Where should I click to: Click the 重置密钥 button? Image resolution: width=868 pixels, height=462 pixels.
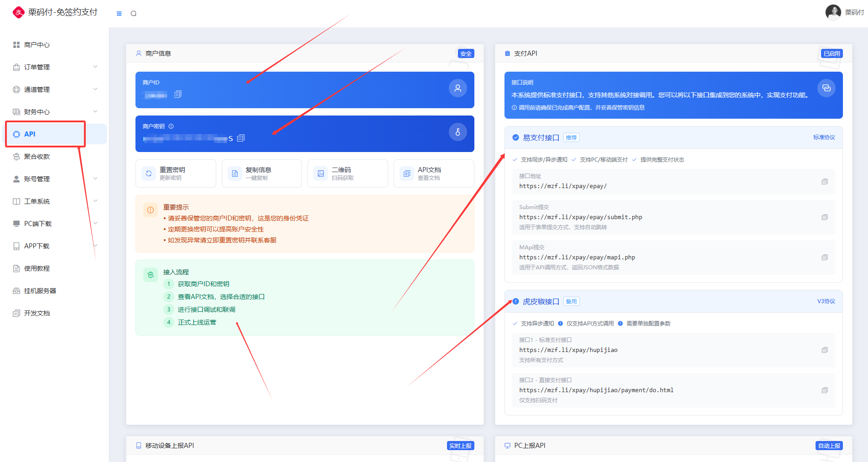[x=176, y=173]
